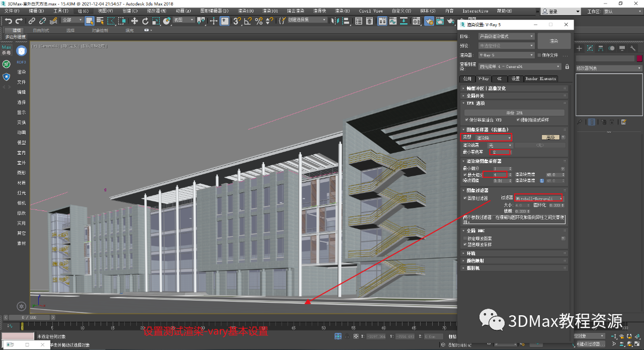Expand the 环境 rollout
The width and height of the screenshot is (644, 350).
514,253
